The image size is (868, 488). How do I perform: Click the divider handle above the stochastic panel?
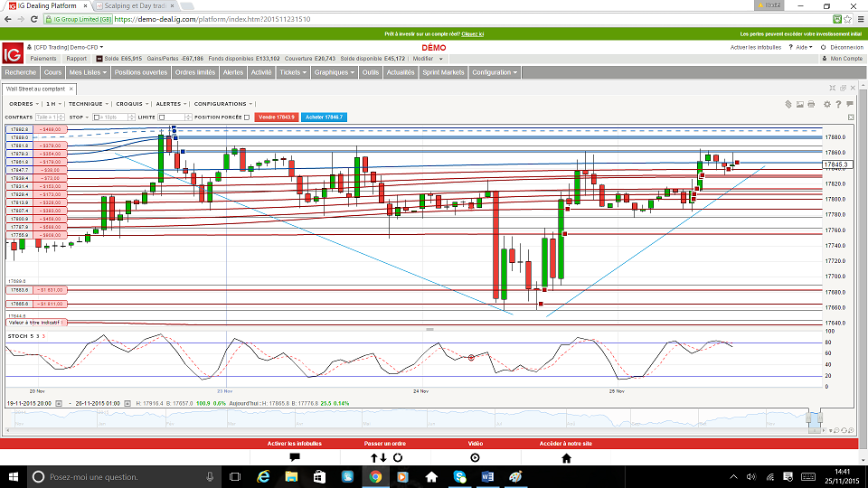point(429,329)
